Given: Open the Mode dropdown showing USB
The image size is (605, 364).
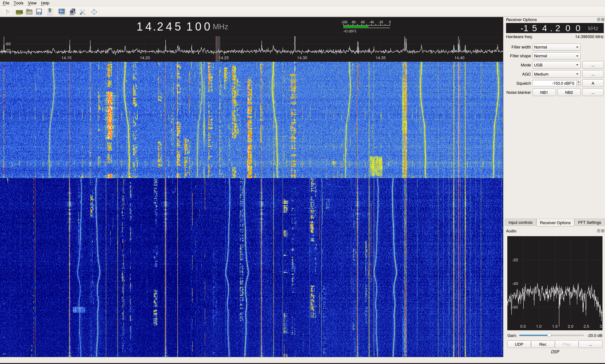Looking at the screenshot, I should [556, 65].
